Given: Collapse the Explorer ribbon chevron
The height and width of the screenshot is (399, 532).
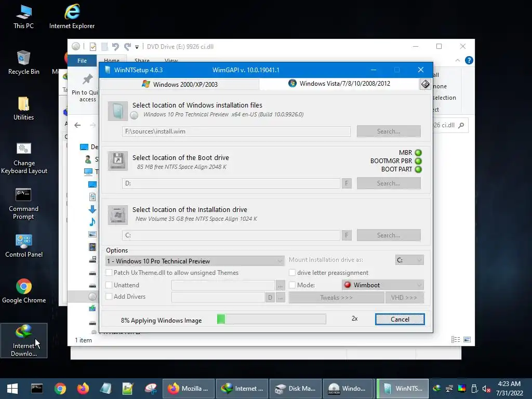Looking at the screenshot, I should 457,60.
